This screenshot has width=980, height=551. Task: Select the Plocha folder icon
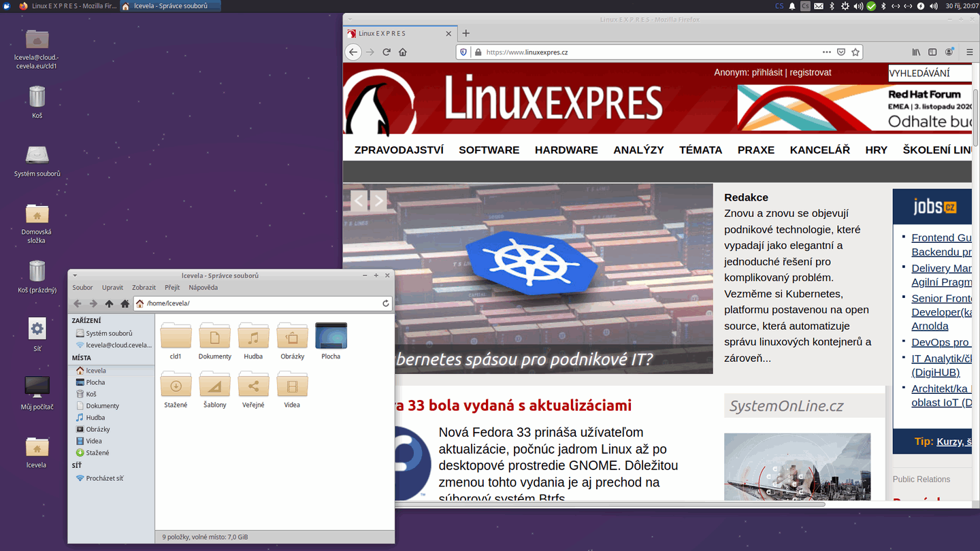tap(331, 336)
